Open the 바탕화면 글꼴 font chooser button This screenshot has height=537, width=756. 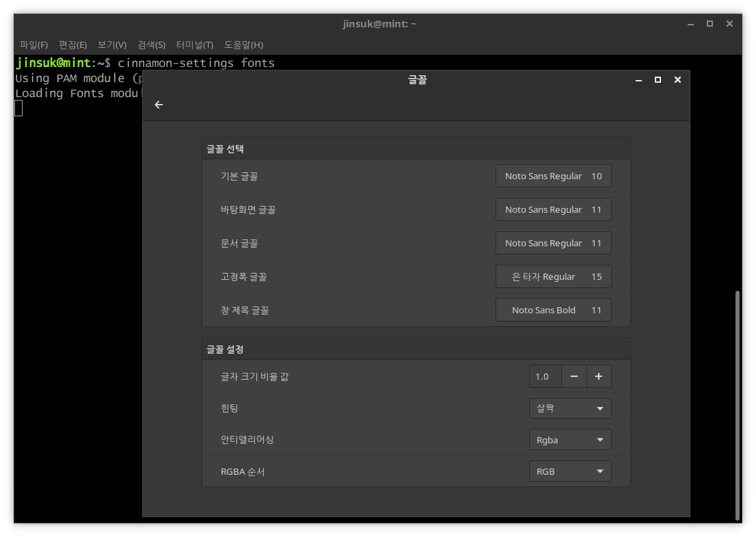point(553,209)
